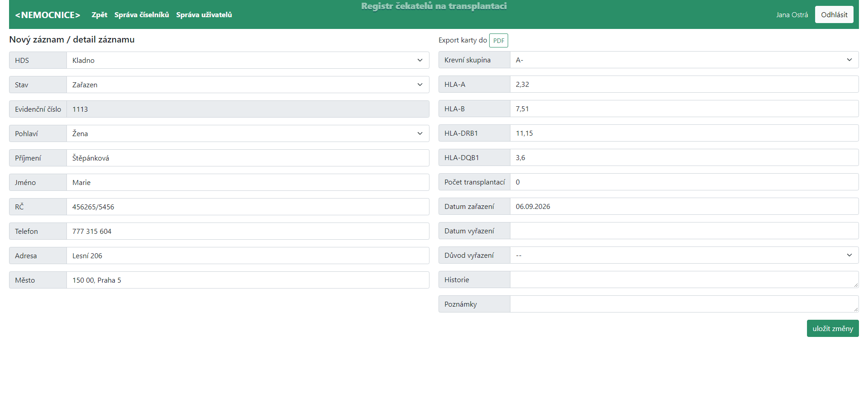Screen dimensions: 868x412
Task: Click into the Jméno field with Marie
Action: pos(248,182)
